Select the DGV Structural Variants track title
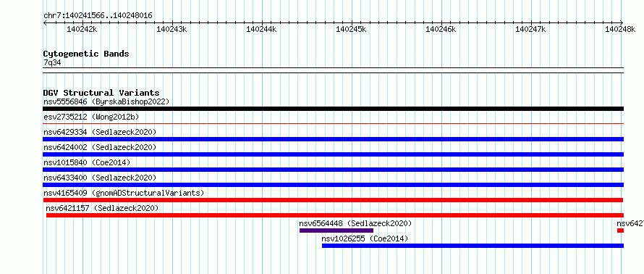This screenshot has height=274, width=644. point(101,93)
